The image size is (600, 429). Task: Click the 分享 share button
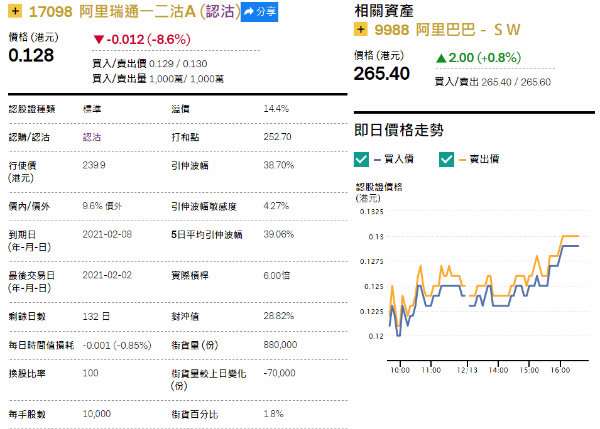259,12
